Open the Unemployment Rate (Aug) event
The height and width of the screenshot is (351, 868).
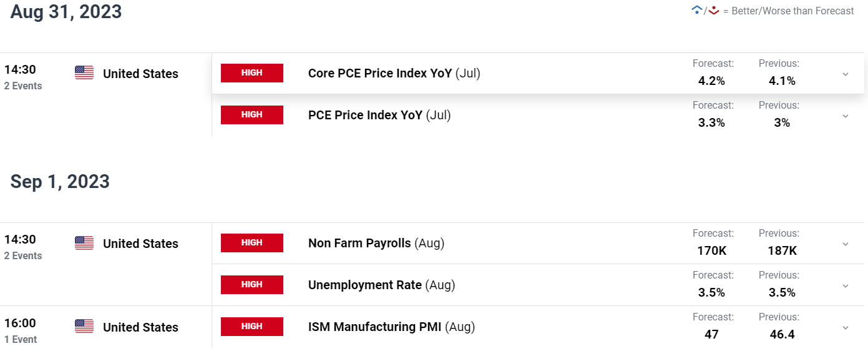point(381,285)
